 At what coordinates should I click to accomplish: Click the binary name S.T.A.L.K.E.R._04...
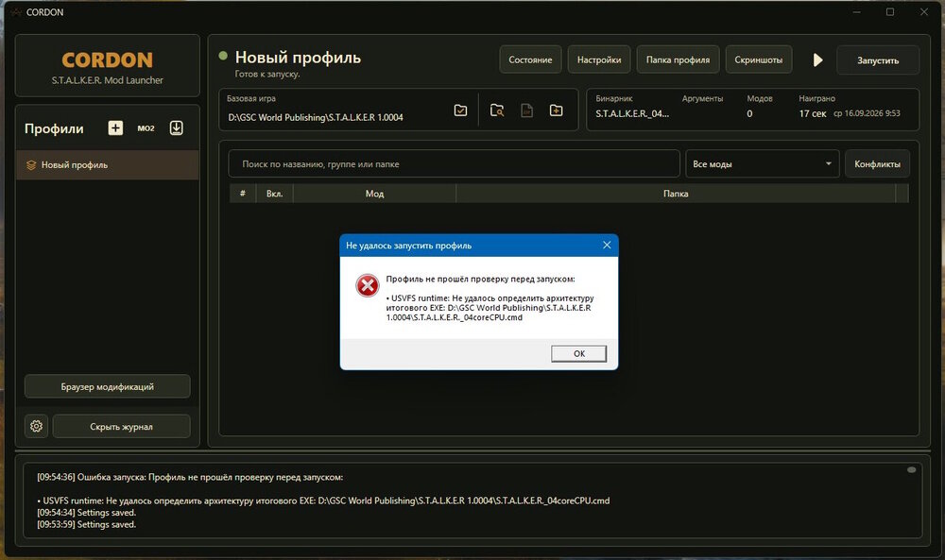(632, 113)
